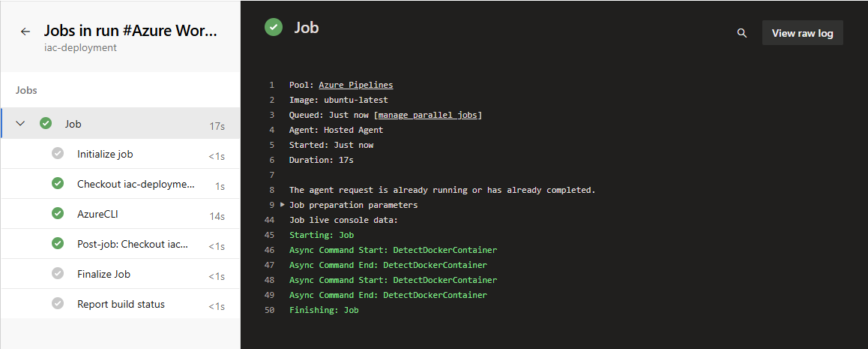Click the green check on Post-job Checkout step

point(58,243)
